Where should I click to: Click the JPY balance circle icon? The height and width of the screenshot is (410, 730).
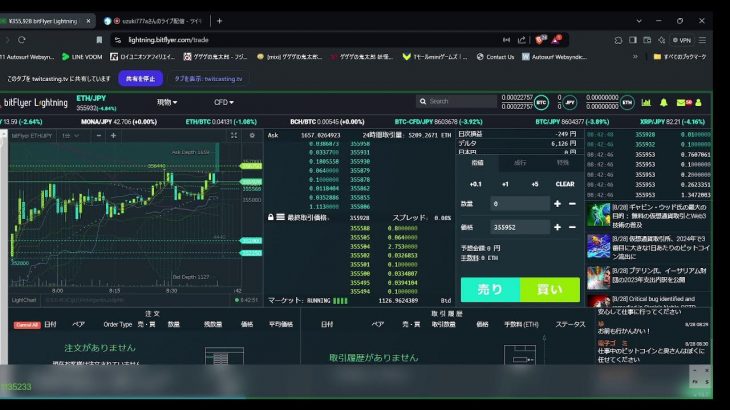click(x=569, y=102)
